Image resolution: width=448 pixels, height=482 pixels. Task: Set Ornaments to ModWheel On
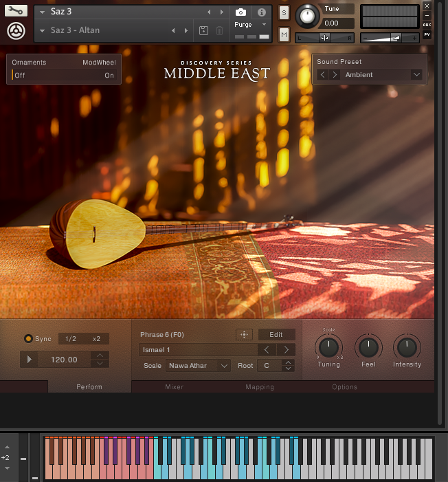pyautogui.click(x=109, y=76)
